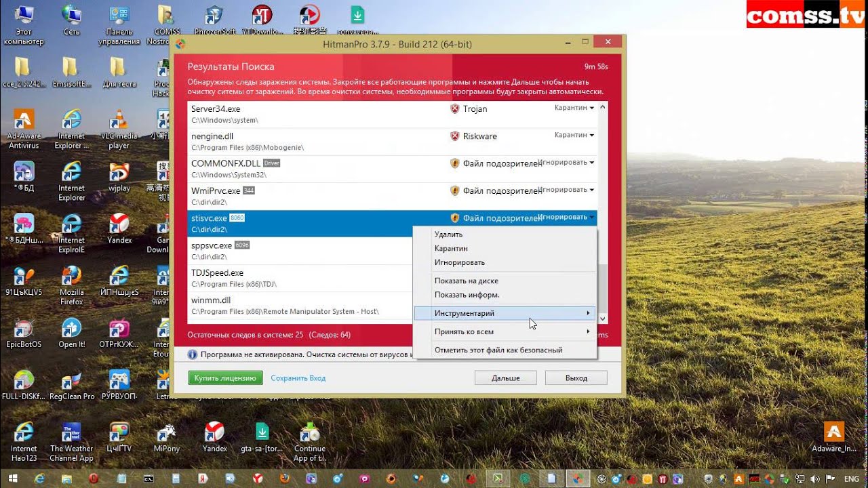Click the ENG language indicator in the taskbar
The width and height of the screenshot is (868, 488).
pos(851,479)
